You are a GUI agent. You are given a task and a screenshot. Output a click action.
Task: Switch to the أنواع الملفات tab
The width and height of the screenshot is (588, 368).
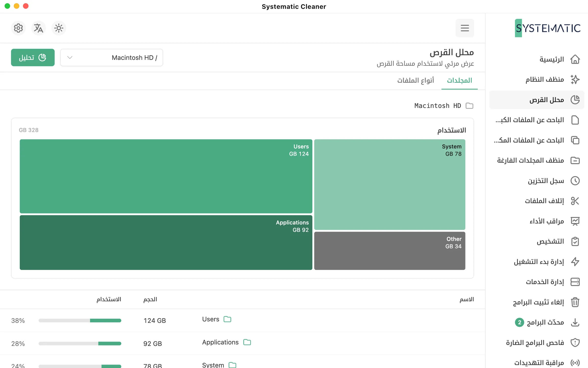(x=416, y=80)
